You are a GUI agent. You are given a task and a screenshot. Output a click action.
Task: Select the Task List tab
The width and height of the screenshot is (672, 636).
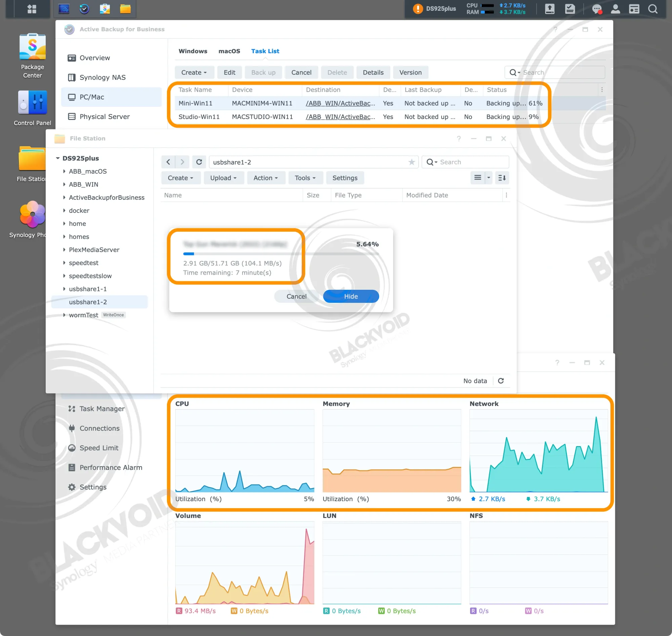pyautogui.click(x=265, y=51)
